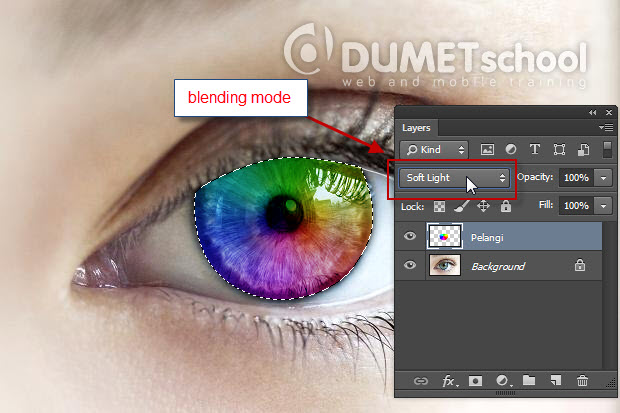Open the Opacity slider arrow
620x413 pixels.
[x=603, y=178]
